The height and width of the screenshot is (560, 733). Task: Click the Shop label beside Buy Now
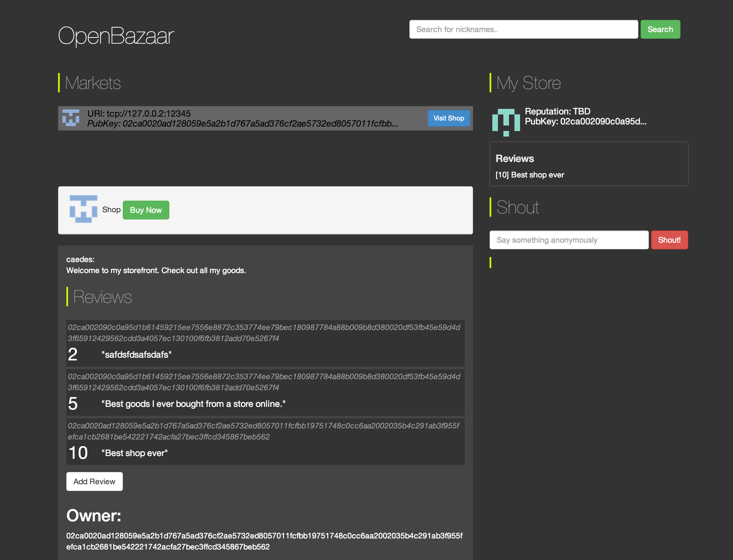pyautogui.click(x=111, y=210)
